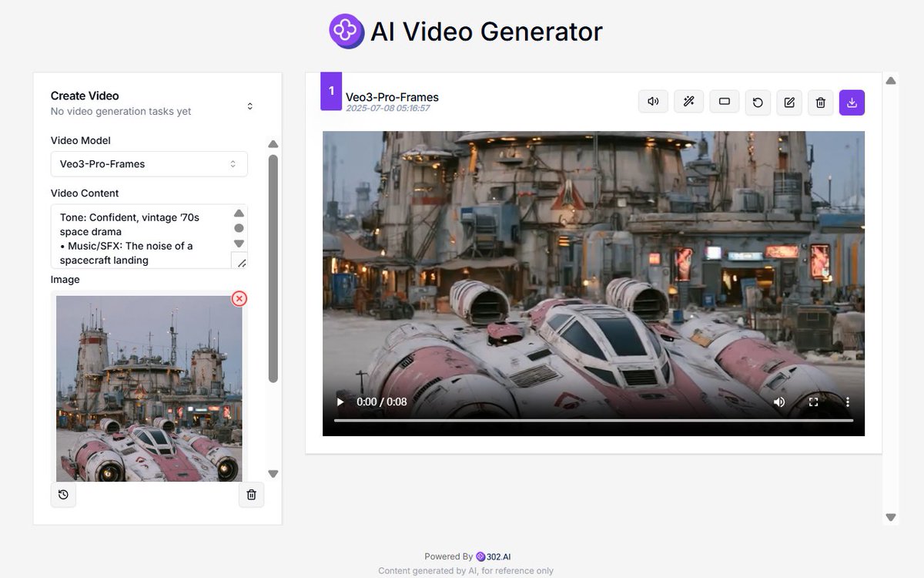Enter fullscreen in video player
The height and width of the screenshot is (578, 924).
tap(813, 402)
